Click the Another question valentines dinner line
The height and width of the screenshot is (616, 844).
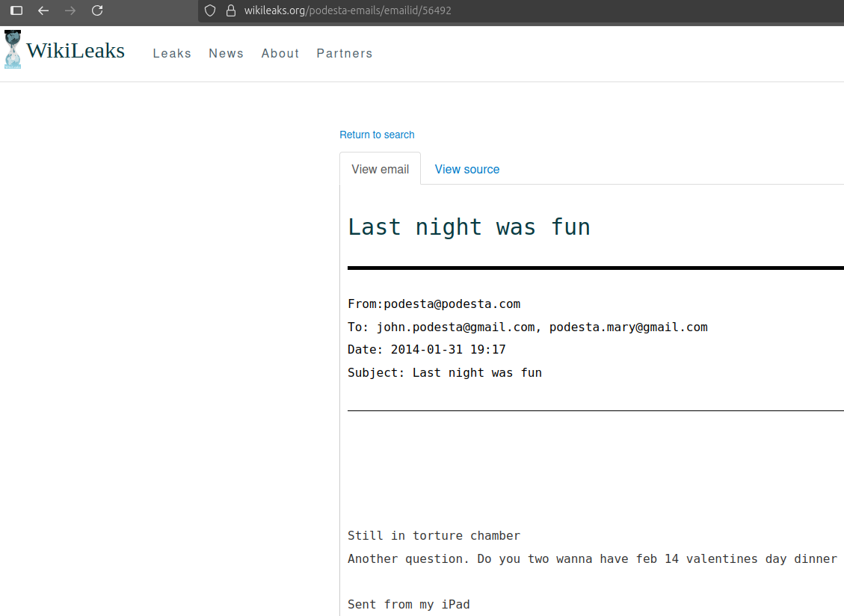(x=592, y=559)
